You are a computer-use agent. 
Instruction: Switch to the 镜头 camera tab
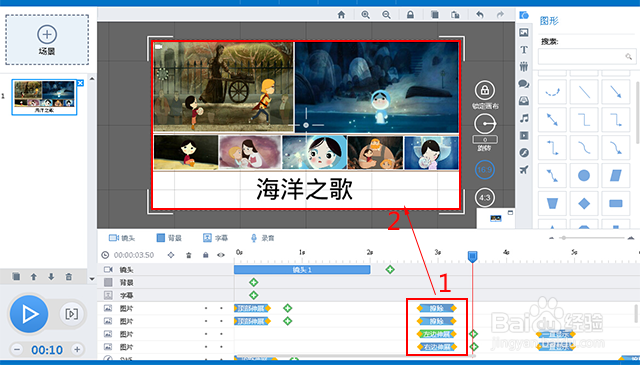click(122, 238)
